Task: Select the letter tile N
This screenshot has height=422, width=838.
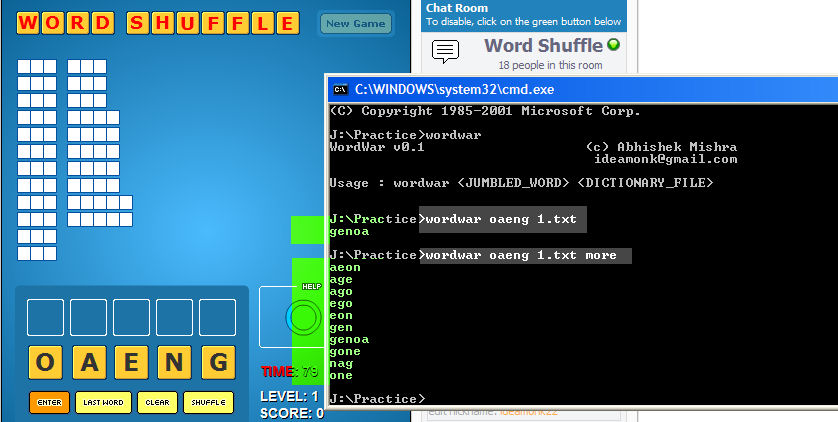Action: [174, 362]
